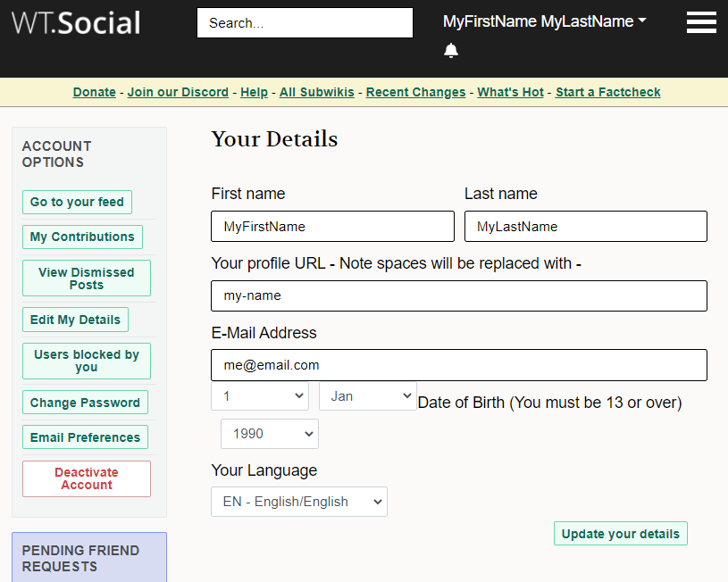Expand the Your Language selector
Screen dimensions: 728x582
pos(299,502)
